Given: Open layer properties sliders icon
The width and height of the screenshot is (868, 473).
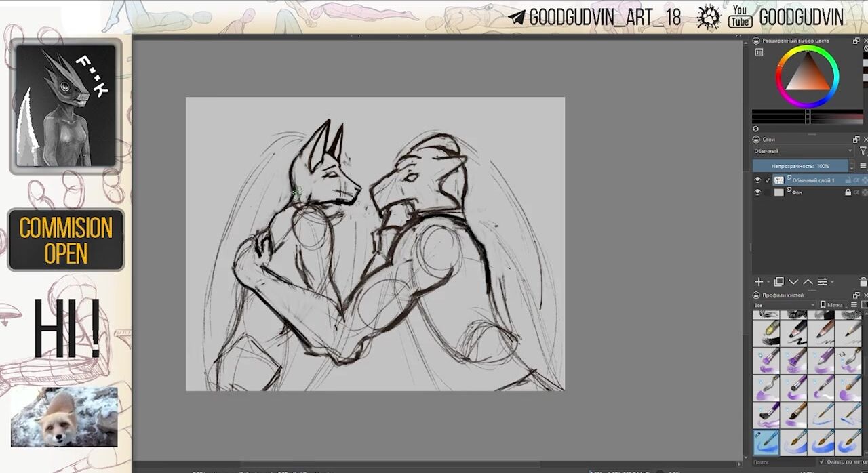Looking at the screenshot, I should pyautogui.click(x=823, y=282).
